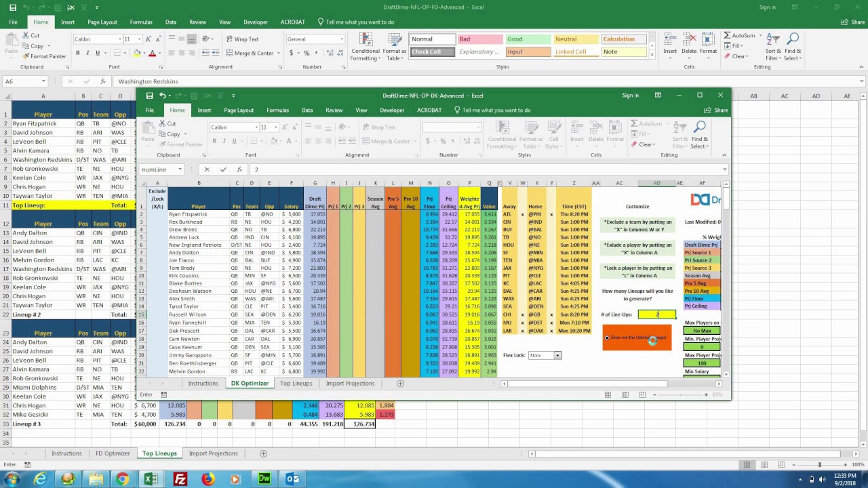868x488 pixels.
Task: Toggle Align Right in FD-Advanced ribbon
Action: pos(193,53)
